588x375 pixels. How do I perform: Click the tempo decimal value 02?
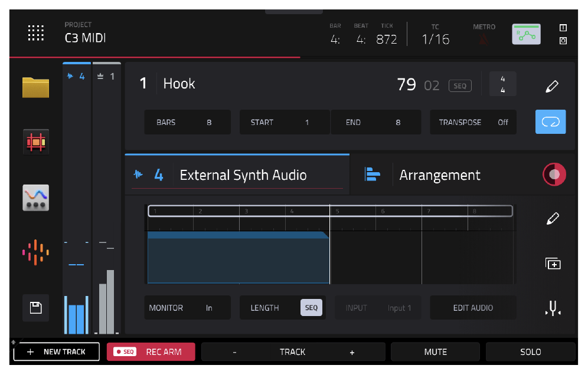pos(432,85)
